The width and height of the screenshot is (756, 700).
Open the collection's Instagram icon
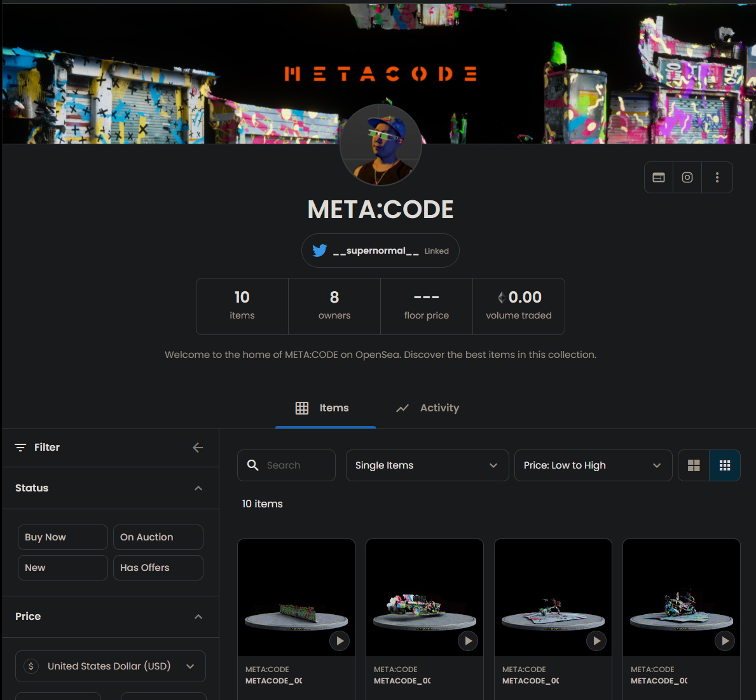click(x=687, y=177)
